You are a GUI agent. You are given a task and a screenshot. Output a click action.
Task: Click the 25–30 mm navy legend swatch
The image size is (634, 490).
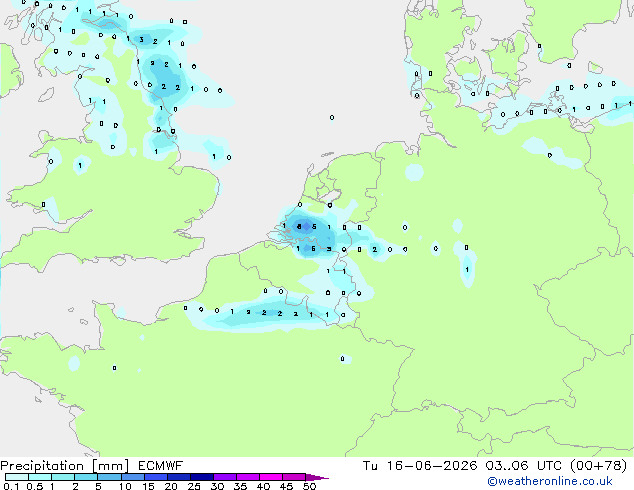point(202,477)
